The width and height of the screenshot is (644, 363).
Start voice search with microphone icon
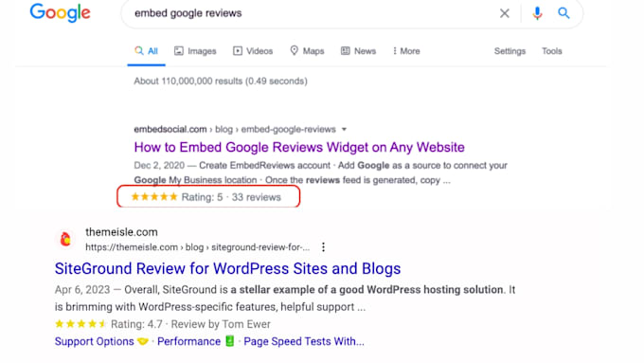[x=537, y=13]
